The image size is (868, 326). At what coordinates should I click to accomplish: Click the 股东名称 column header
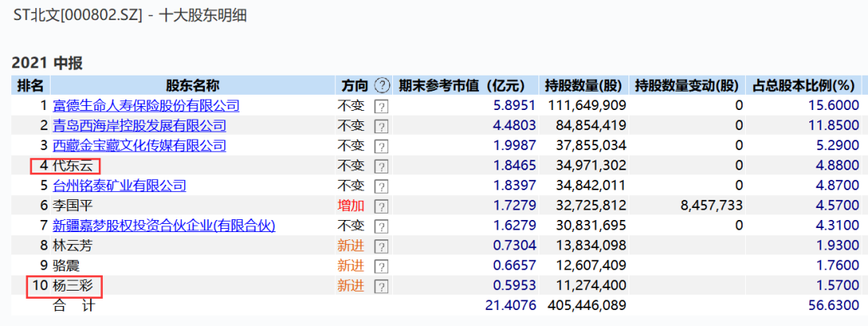tap(193, 85)
